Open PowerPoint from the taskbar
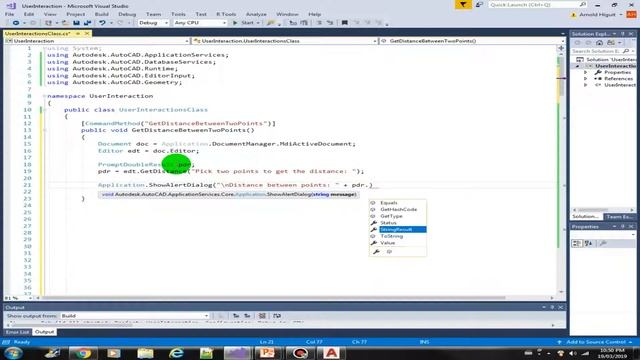Screen dimensions: 640x360 [x=268, y=353]
